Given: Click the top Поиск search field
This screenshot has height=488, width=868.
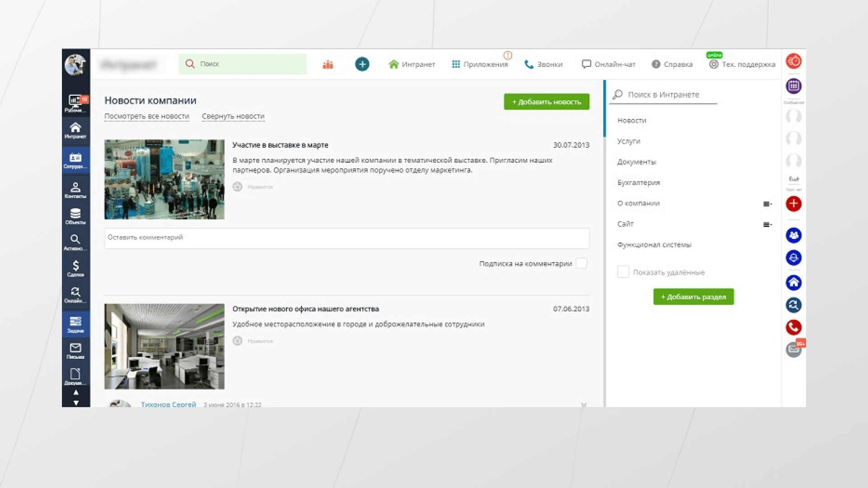Looking at the screenshot, I should click(242, 64).
